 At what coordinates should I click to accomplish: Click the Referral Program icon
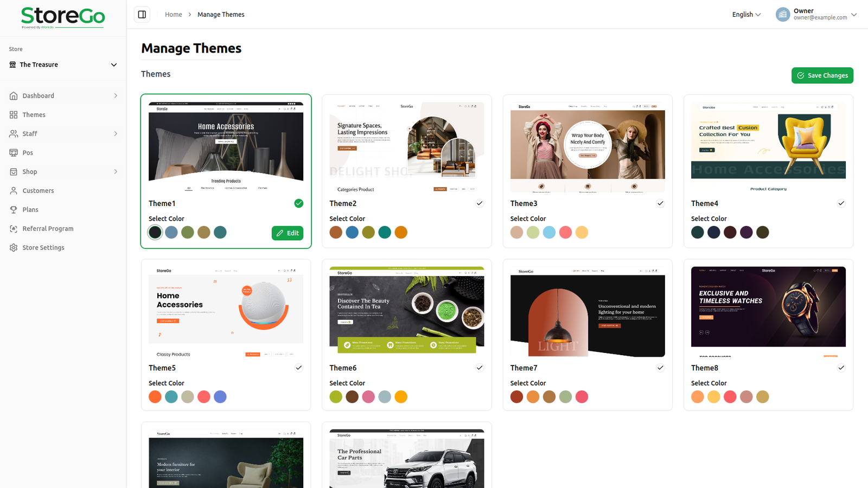(14, 229)
